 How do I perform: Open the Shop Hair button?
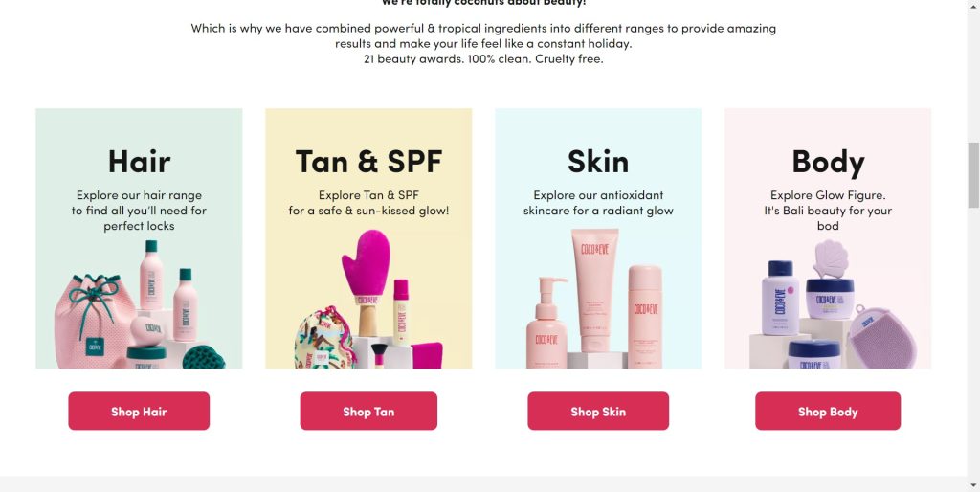(139, 411)
